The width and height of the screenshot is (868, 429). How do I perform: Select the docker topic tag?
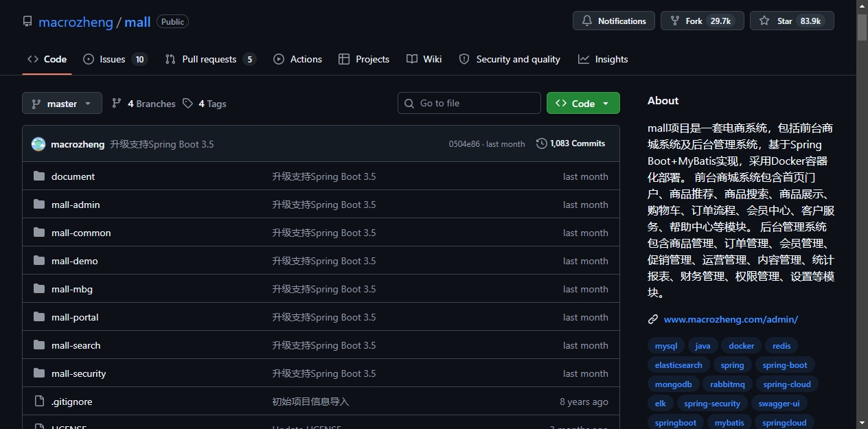pyautogui.click(x=742, y=346)
